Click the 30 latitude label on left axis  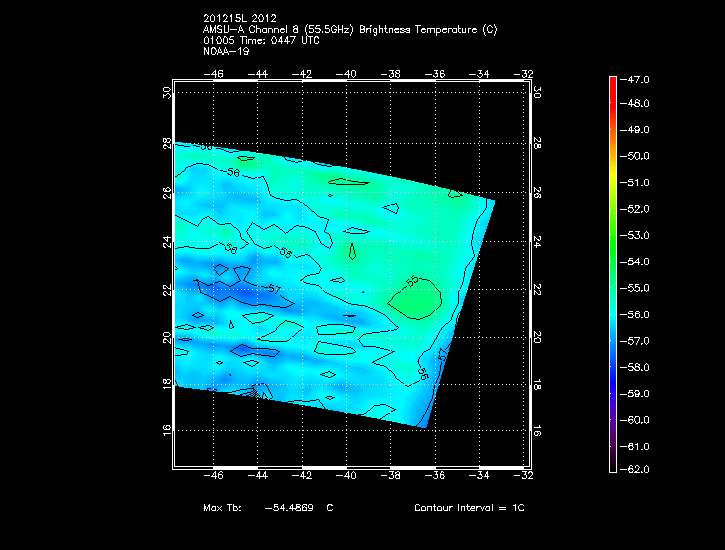pos(166,92)
